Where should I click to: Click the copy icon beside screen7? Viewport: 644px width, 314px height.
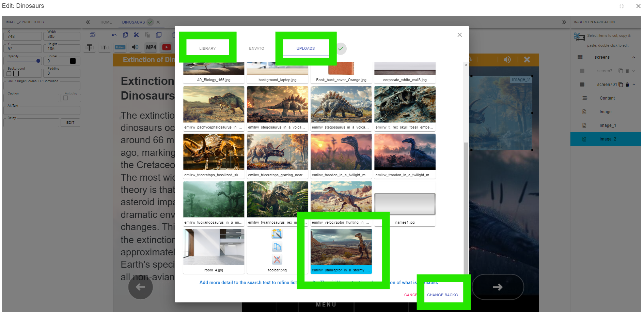coord(621,71)
